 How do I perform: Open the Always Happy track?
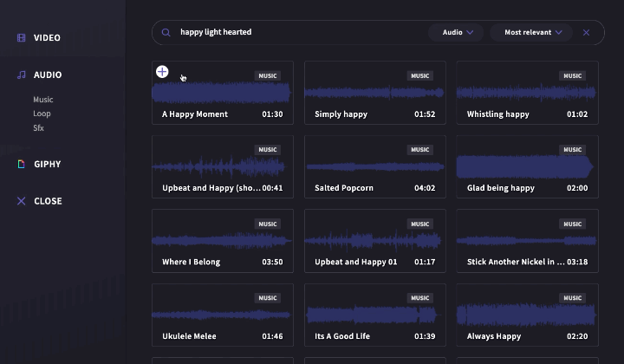click(x=527, y=315)
